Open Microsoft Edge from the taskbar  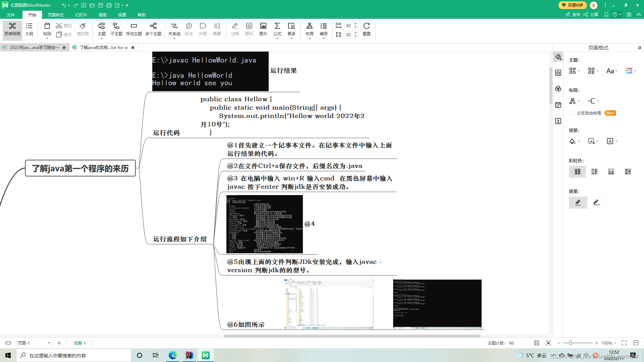(172, 355)
